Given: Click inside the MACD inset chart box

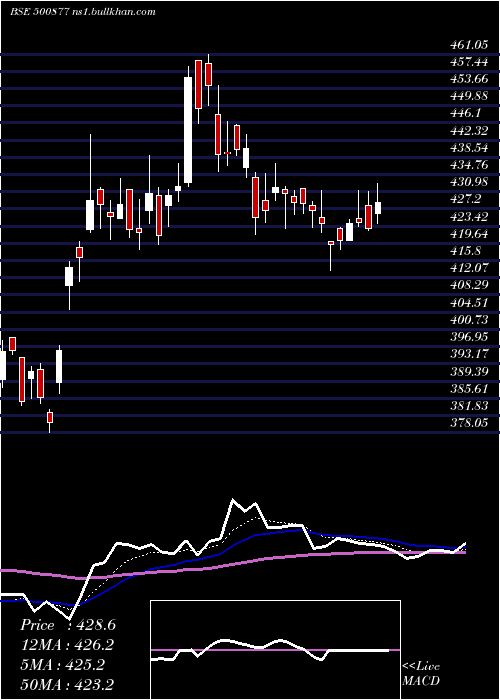Looking at the screenshot, I should [275, 650].
